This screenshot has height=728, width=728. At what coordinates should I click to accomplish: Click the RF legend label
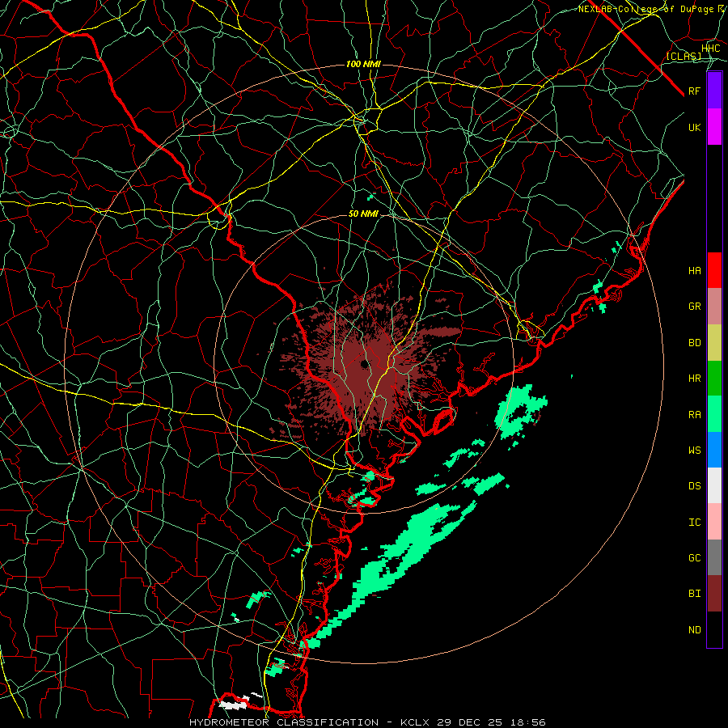[x=695, y=91]
